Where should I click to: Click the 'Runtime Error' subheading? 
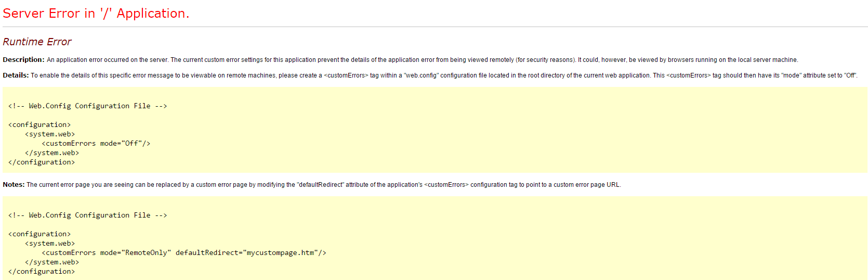(37, 42)
